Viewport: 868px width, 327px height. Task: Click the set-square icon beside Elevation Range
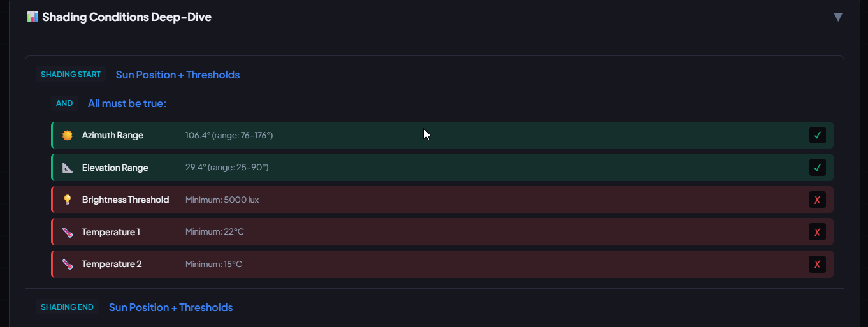tap(68, 168)
